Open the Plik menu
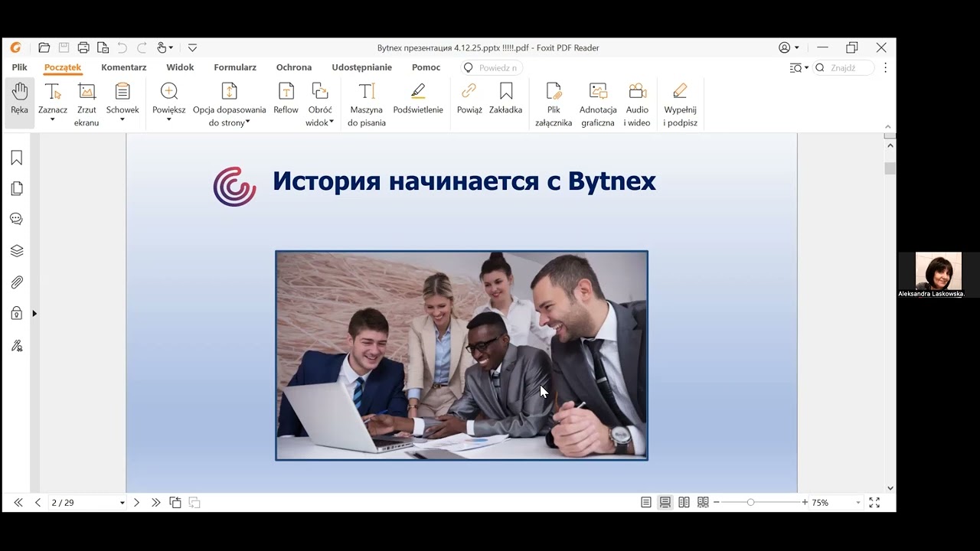The height and width of the screenshot is (551, 980). pos(19,67)
